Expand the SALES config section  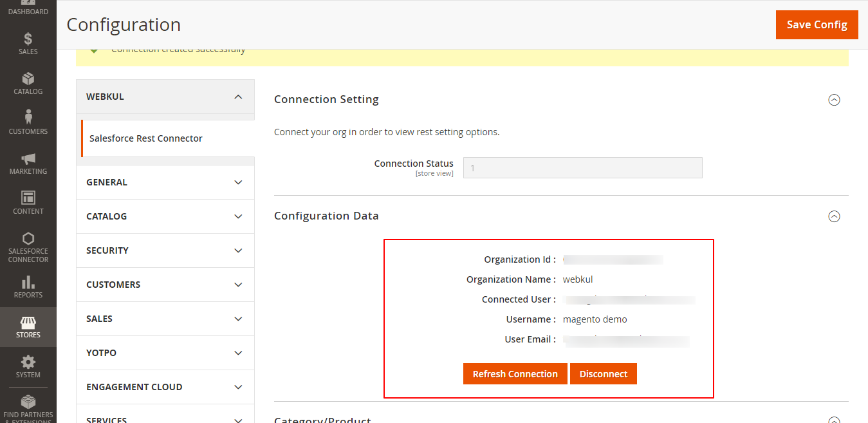click(165, 319)
